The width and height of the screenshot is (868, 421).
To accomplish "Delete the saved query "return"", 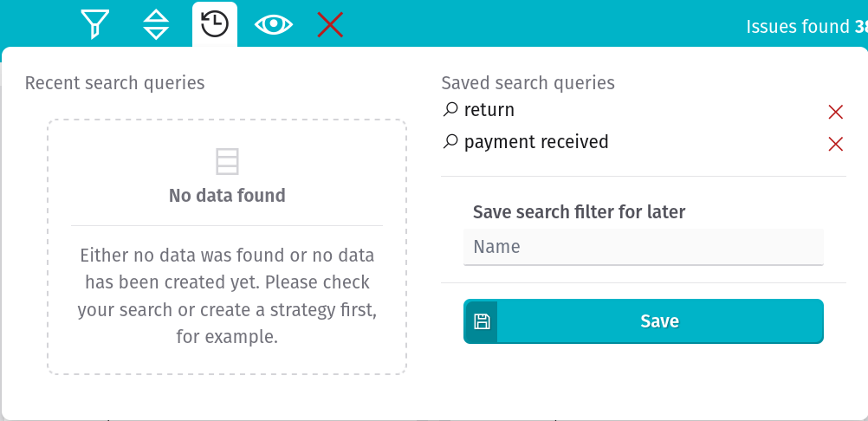I will coord(835,113).
